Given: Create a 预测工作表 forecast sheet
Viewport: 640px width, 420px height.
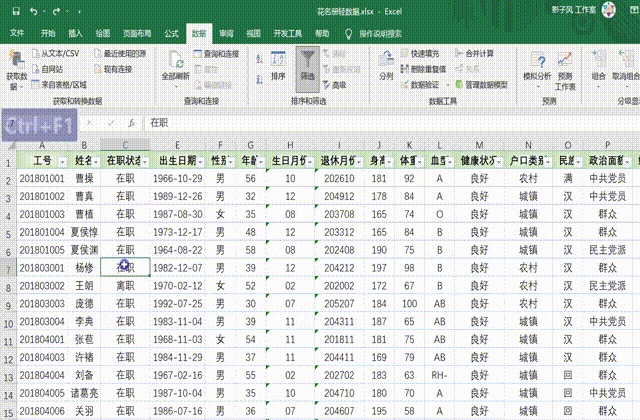Looking at the screenshot, I should click(565, 70).
